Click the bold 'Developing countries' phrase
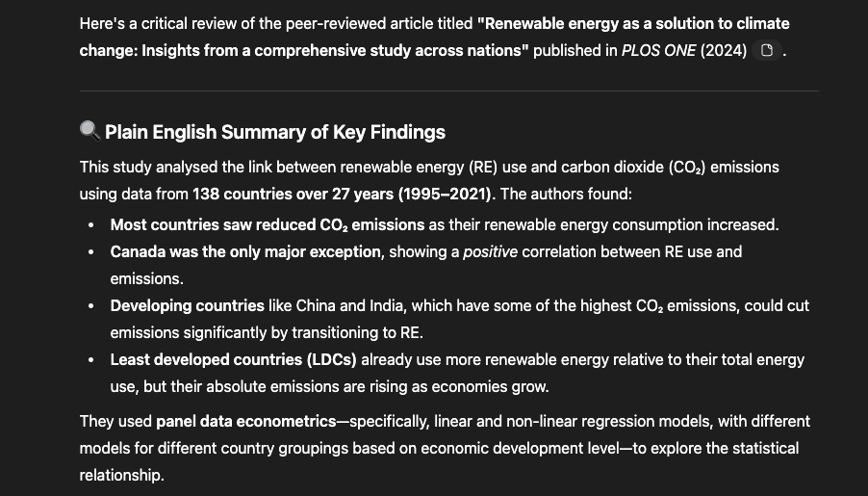 (x=187, y=305)
